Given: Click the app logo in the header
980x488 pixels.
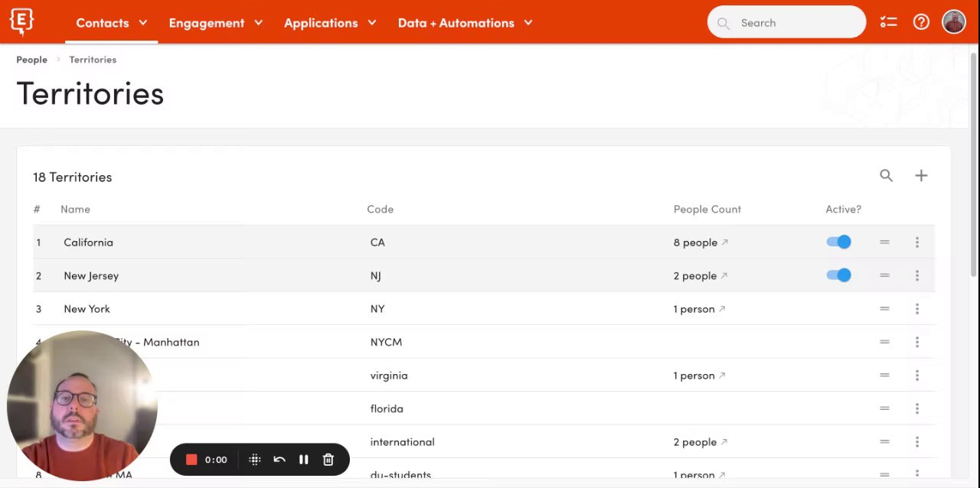Looking at the screenshot, I should [21, 22].
